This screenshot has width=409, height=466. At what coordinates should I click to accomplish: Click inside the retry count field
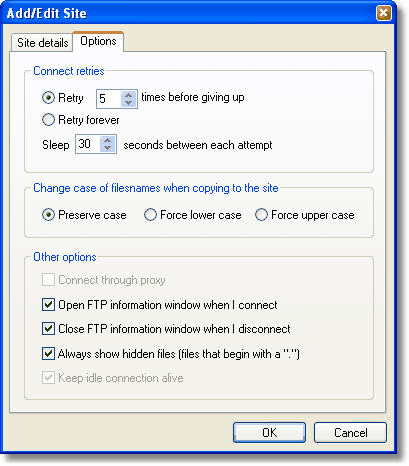[109, 99]
